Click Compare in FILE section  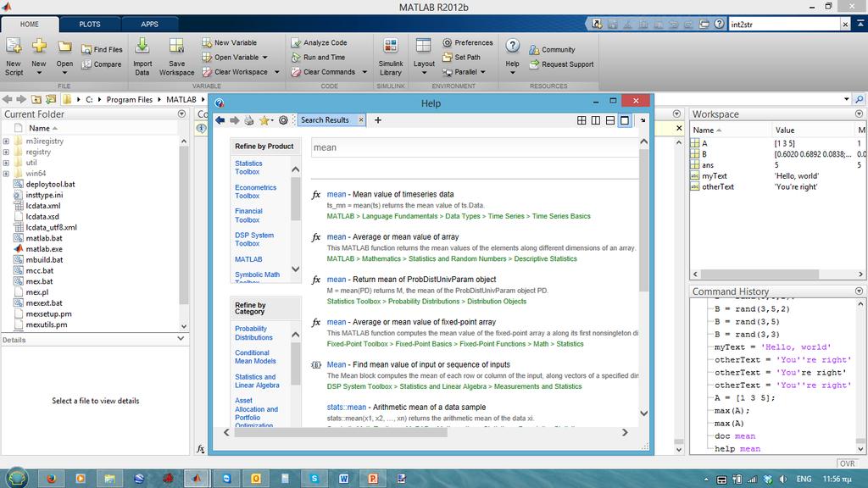[102, 64]
